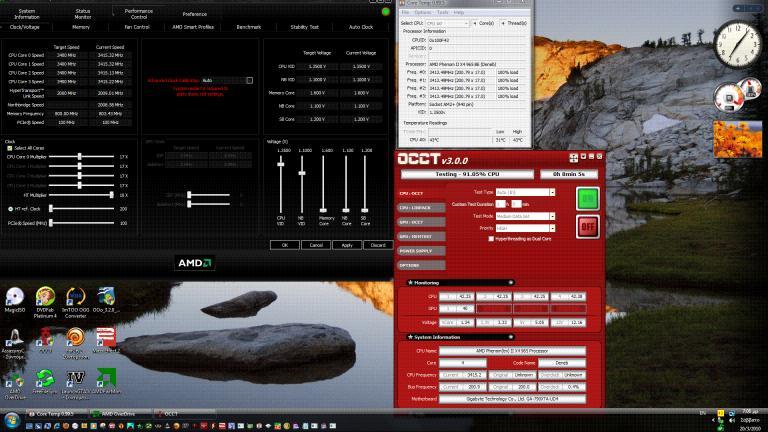Open the TV desktop shortcut icon
This screenshot has height=432, width=768.
coord(75,379)
